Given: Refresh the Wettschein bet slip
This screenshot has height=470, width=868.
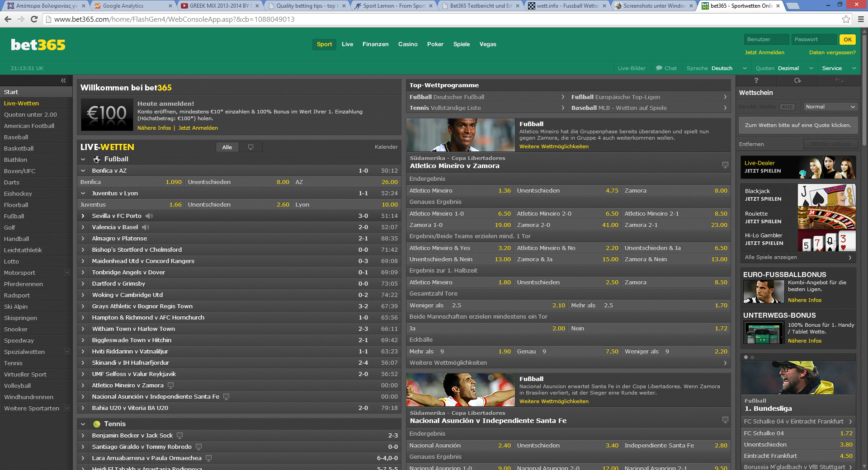Looking at the screenshot, I should pyautogui.click(x=797, y=80).
